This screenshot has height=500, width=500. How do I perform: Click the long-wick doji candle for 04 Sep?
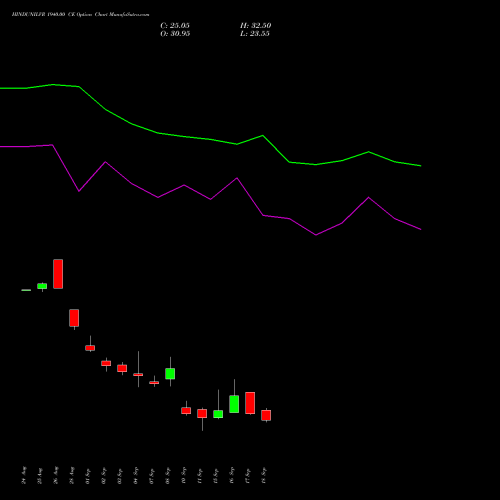point(138,374)
